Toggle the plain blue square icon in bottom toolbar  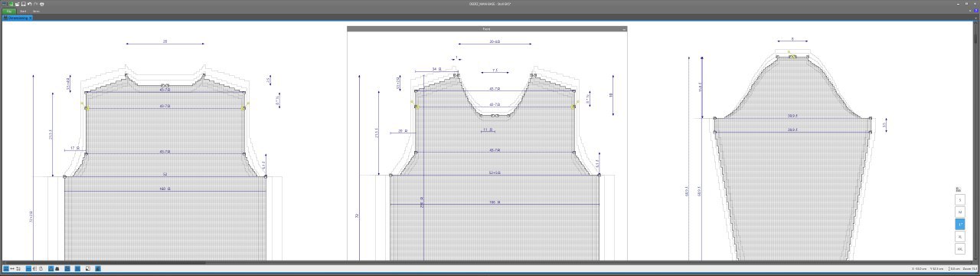point(77,268)
